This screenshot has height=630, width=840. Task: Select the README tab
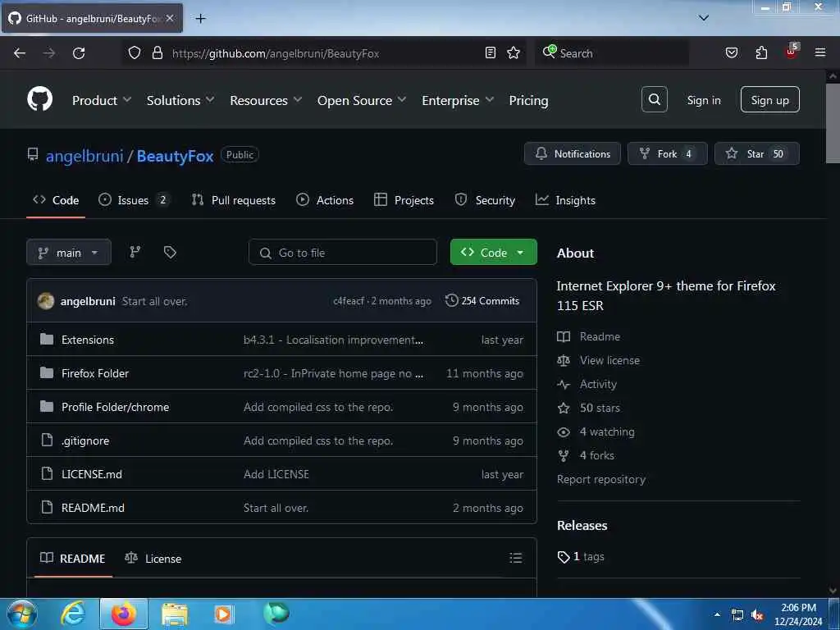tap(73, 558)
